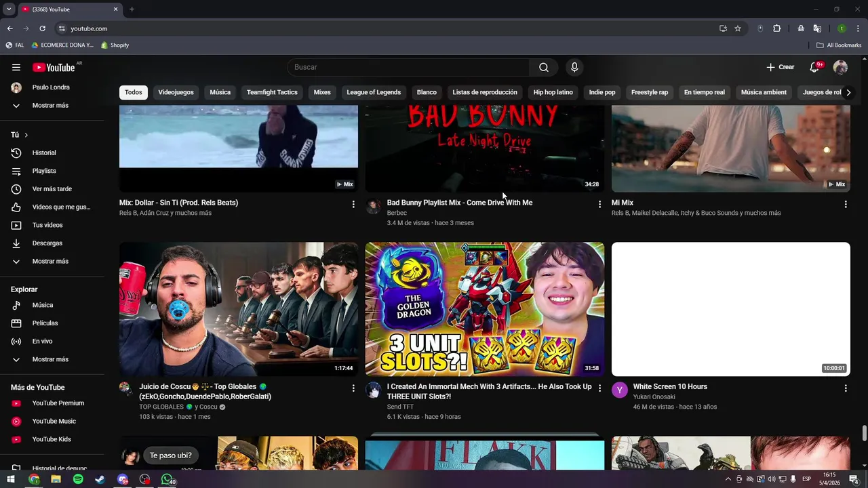Select the Todos chip
Image resolution: width=868 pixels, height=488 pixels.
(x=134, y=92)
